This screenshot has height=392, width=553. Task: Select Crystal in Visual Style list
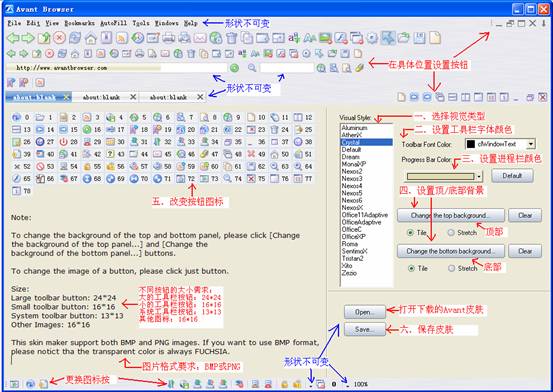click(x=366, y=142)
